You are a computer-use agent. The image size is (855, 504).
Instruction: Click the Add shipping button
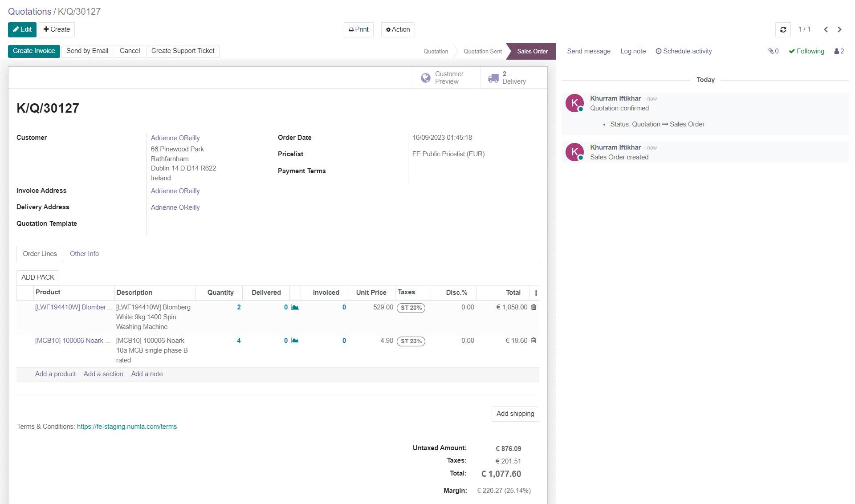click(515, 414)
